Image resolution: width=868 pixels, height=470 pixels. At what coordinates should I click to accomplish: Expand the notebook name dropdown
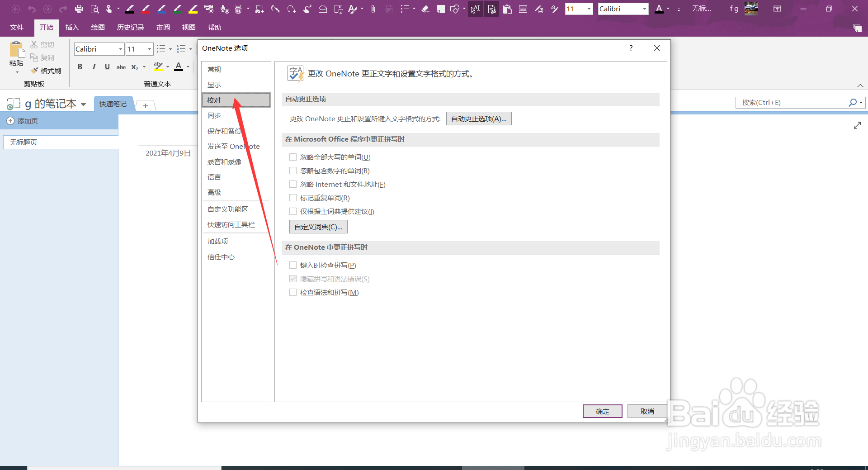[83, 104]
